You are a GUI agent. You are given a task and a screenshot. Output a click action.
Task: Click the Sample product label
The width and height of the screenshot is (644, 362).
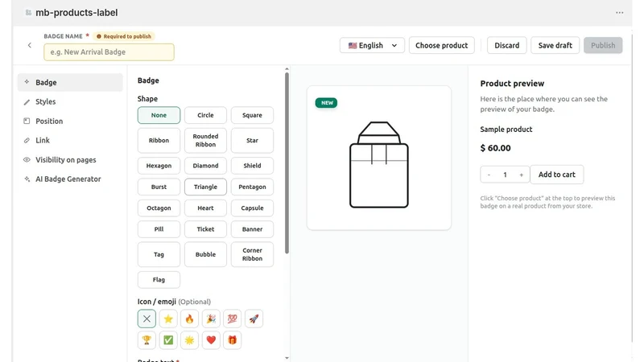click(506, 130)
